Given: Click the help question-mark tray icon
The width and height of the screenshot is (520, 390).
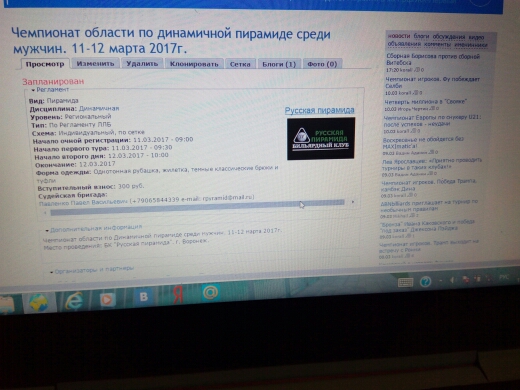Looking at the screenshot, I should click(425, 282).
